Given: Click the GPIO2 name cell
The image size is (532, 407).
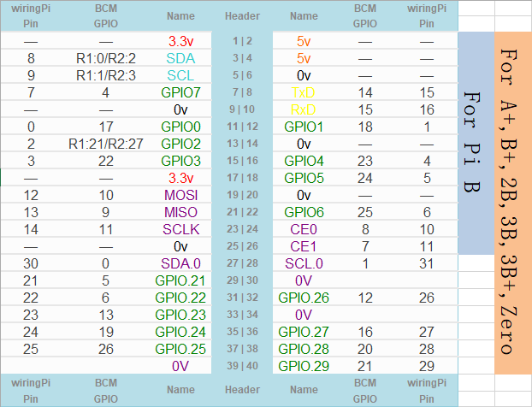Looking at the screenshot, I should coord(180,144).
